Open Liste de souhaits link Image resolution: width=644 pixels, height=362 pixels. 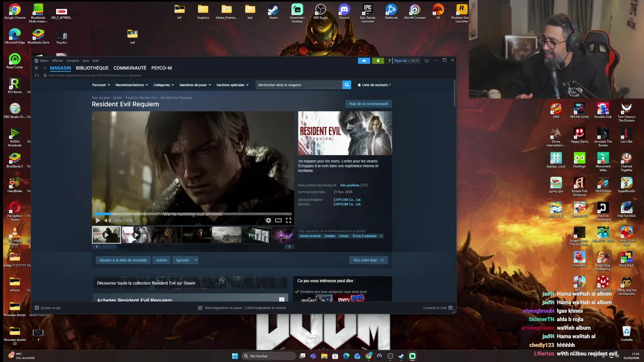374,85
